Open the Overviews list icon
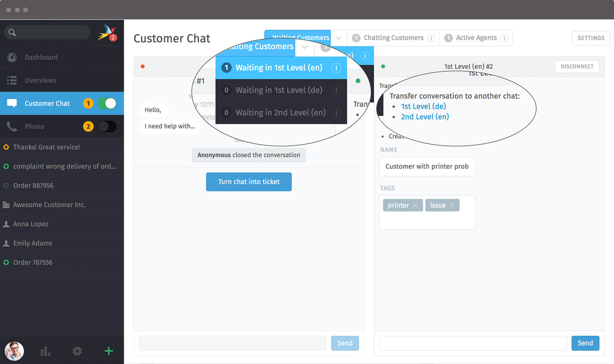614x364 pixels. pos(12,80)
